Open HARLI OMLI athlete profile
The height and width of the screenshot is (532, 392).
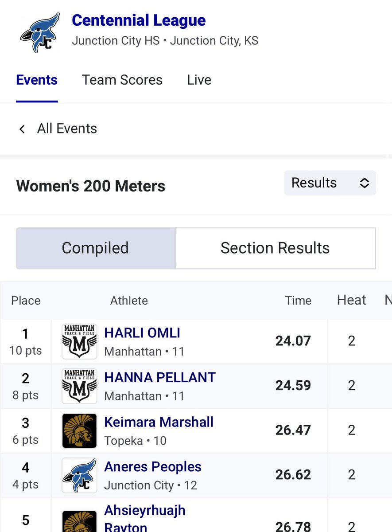(x=142, y=333)
